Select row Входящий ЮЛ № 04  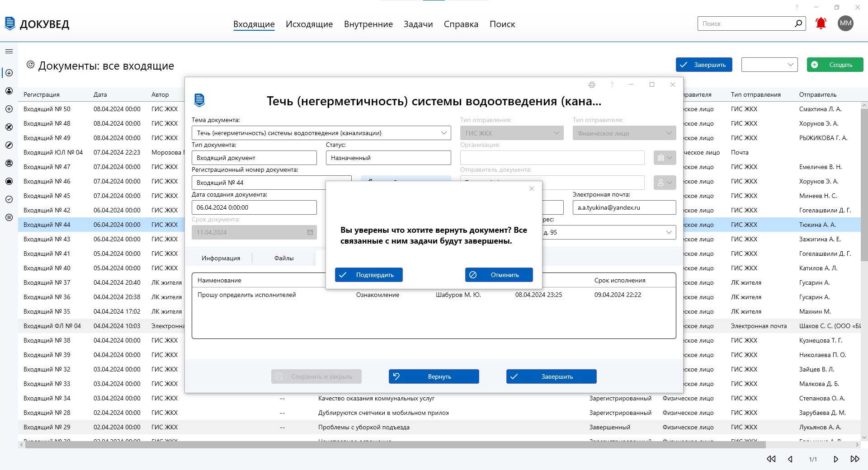[101, 152]
